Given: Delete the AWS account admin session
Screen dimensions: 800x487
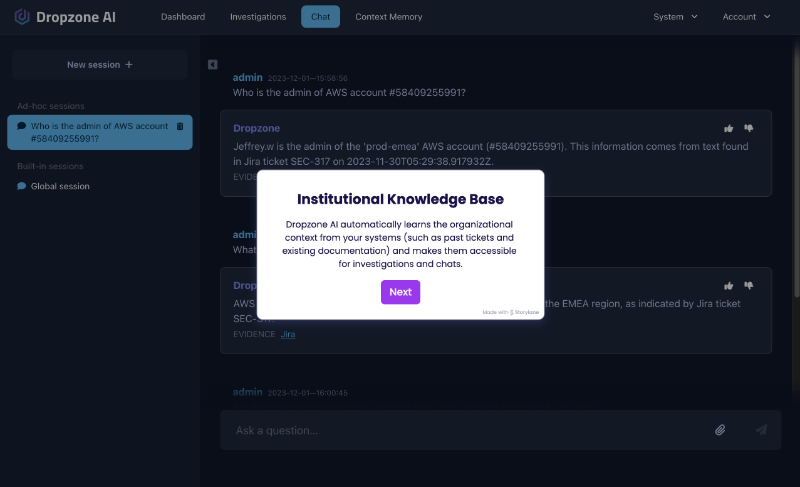Looking at the screenshot, I should click(180, 126).
